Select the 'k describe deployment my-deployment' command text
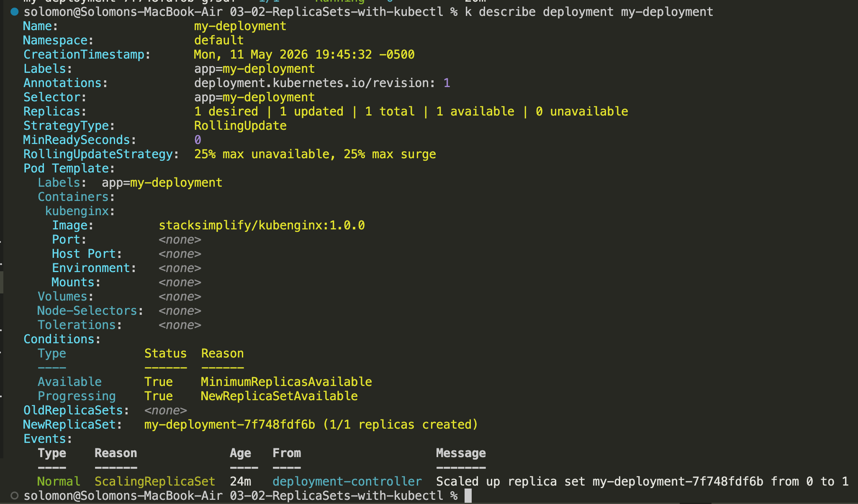 click(x=589, y=12)
